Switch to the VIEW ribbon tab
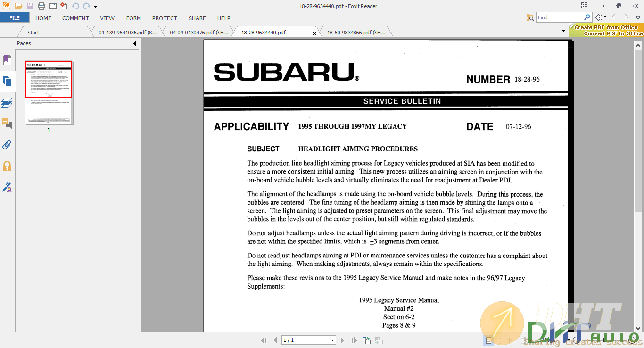 click(107, 18)
